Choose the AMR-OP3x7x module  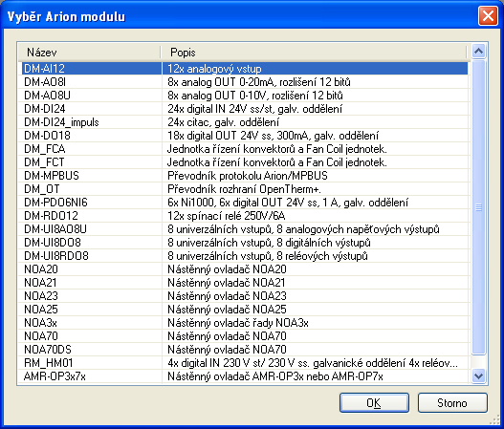[244, 376]
